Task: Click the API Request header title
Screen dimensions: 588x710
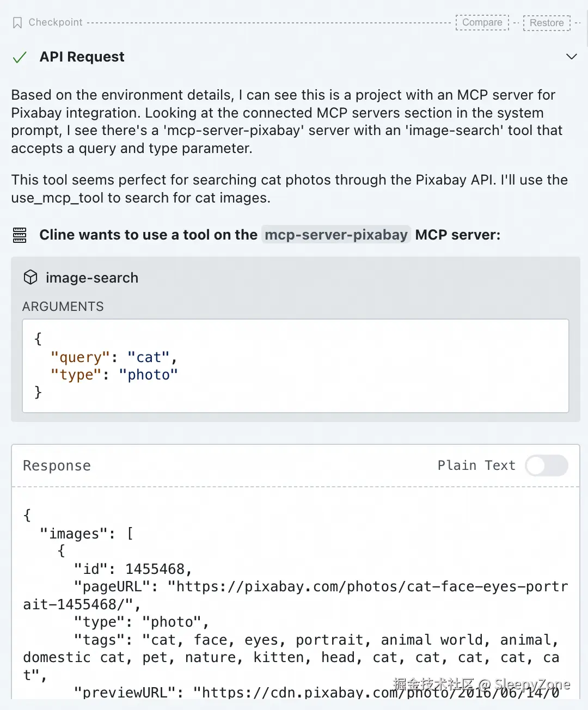Action: click(82, 57)
